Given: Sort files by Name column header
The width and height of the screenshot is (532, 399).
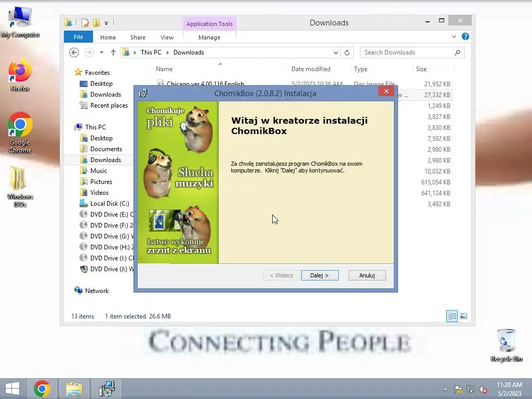Looking at the screenshot, I should [164, 69].
